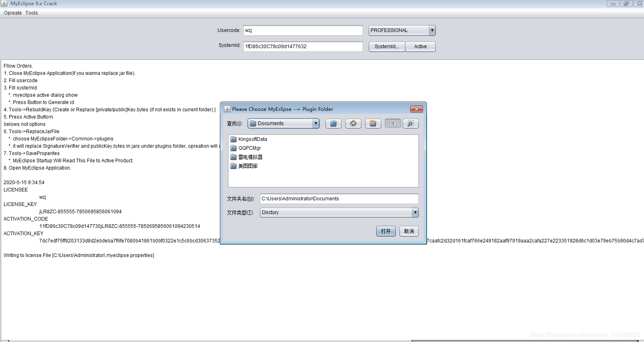Viewport: 644px width, 342px height.
Task: Open the Dirctory file type dropdown
Action: [x=339, y=212]
